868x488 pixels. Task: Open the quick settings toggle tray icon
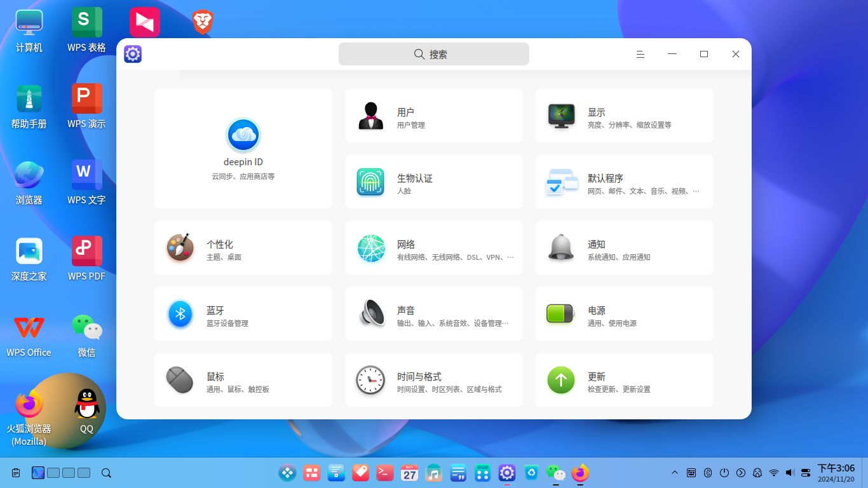[806, 473]
